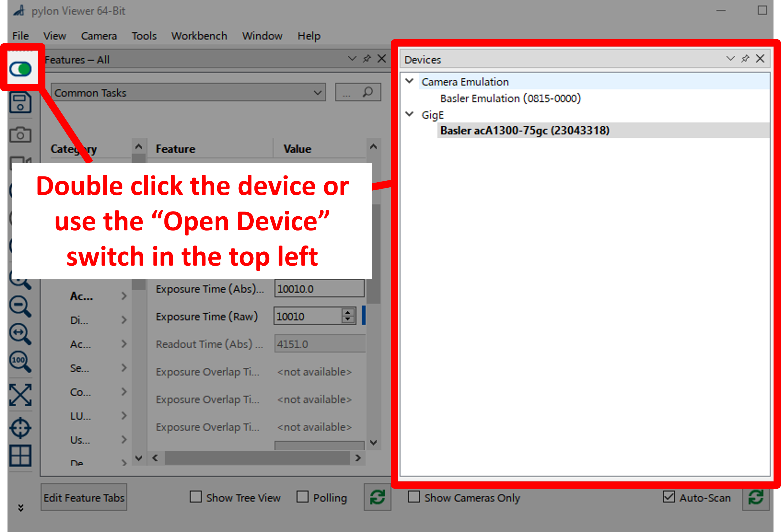Collapse the GigE tree node
781x532 pixels.
click(409, 114)
